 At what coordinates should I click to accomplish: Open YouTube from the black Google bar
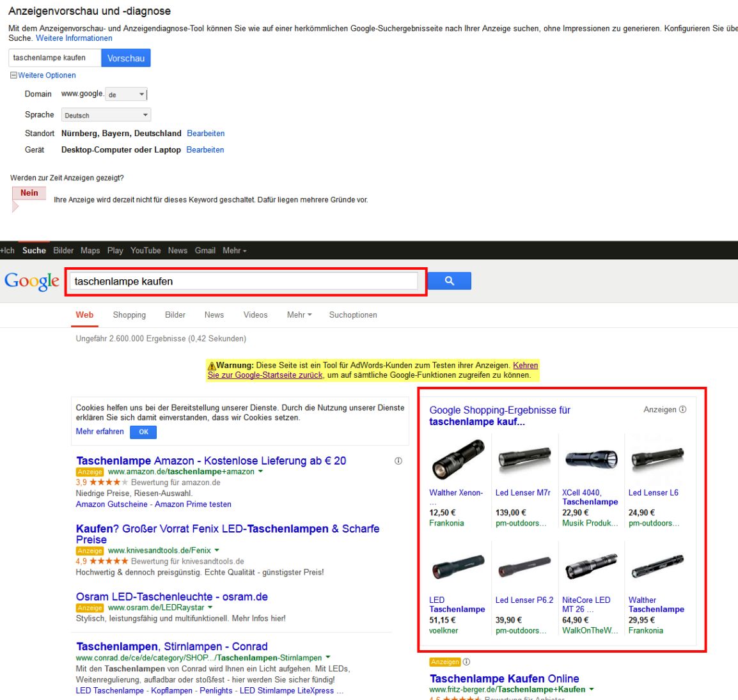[x=146, y=251]
